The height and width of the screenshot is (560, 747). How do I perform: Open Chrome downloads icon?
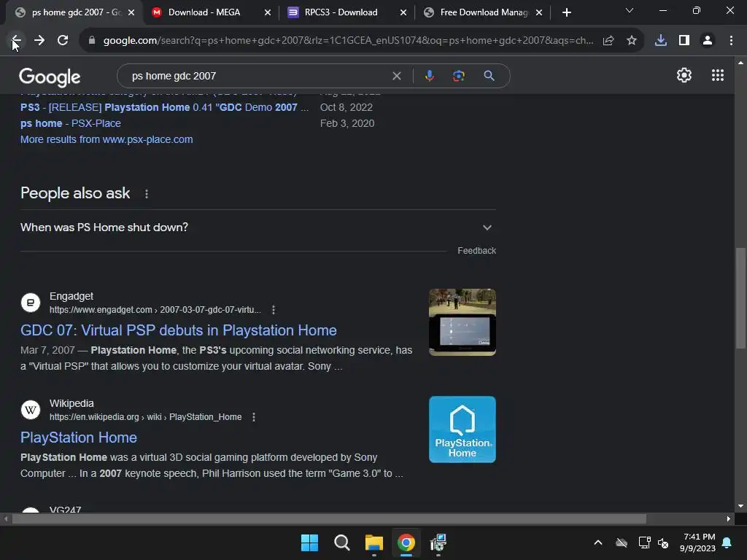(661, 41)
